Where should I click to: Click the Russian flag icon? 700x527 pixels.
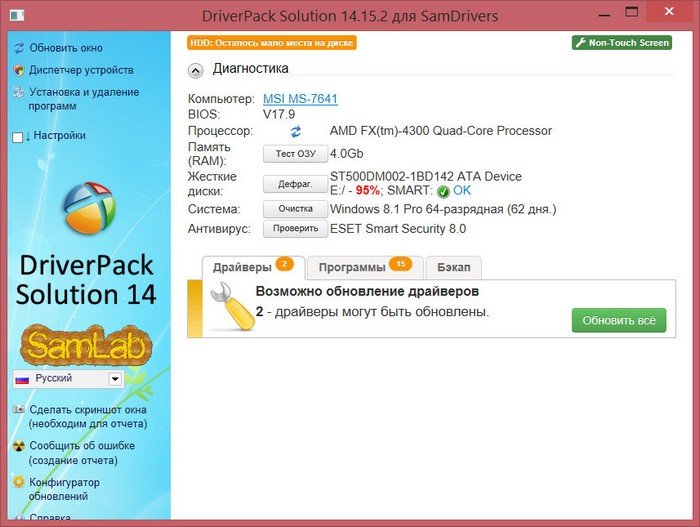[22, 380]
